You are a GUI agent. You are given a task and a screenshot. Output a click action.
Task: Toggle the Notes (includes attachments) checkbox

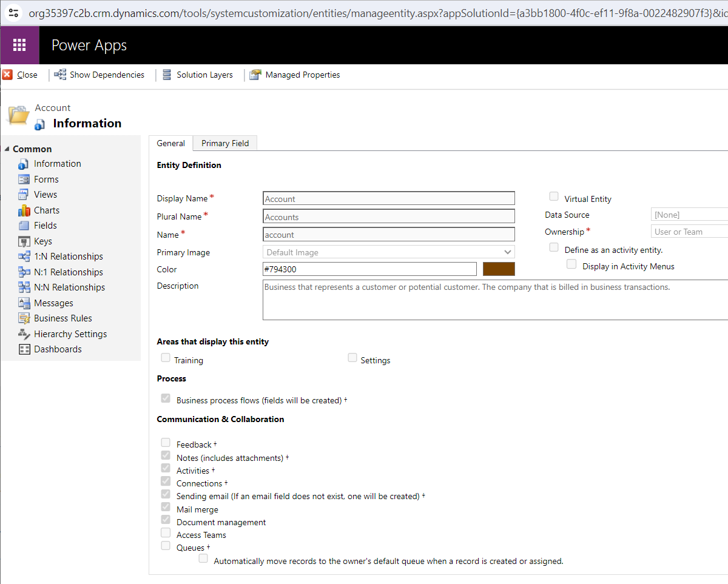(166, 455)
